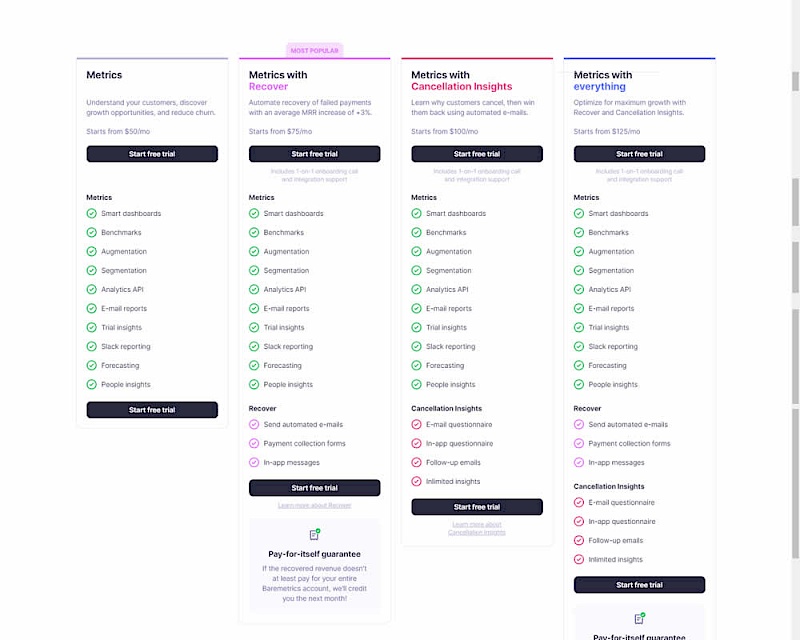Start free trial from the top of Recover plan
The image size is (800, 640).
tap(314, 154)
